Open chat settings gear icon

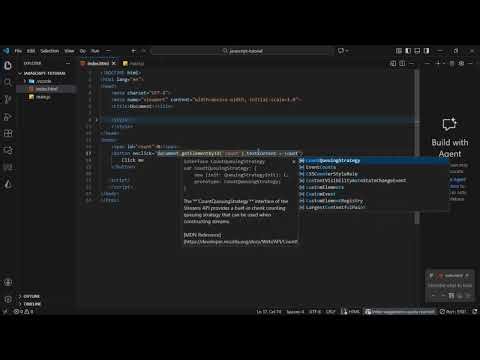(461, 63)
